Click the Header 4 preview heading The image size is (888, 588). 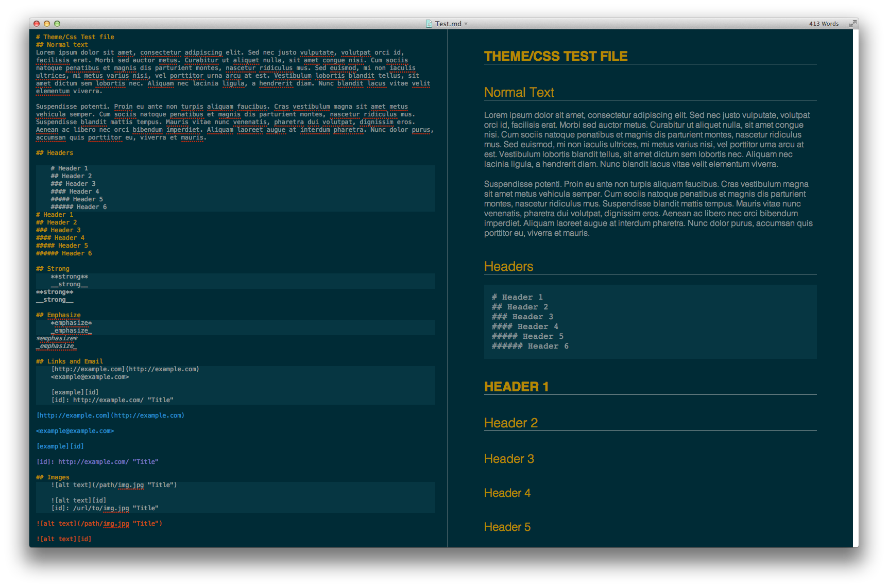click(x=507, y=493)
